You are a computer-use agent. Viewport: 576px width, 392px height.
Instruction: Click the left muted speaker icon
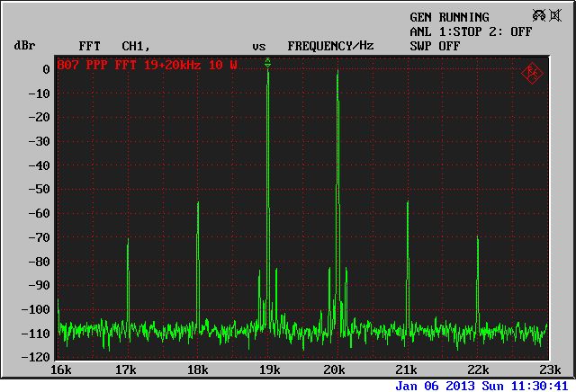point(539,16)
